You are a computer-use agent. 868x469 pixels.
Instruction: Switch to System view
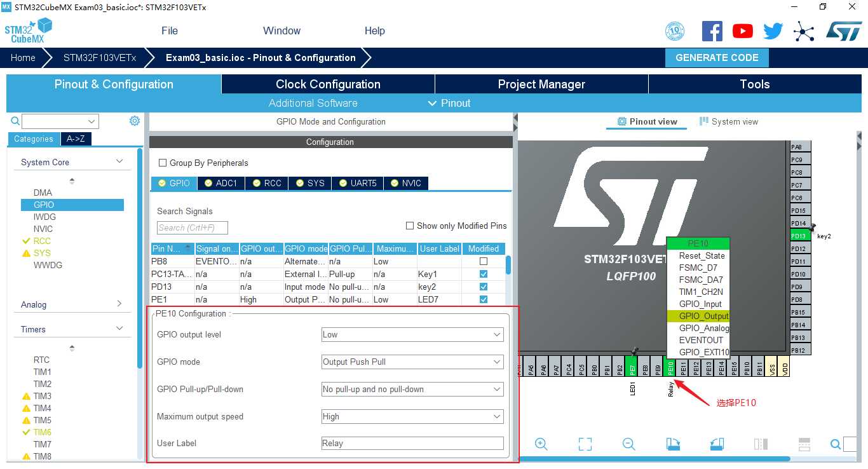729,121
